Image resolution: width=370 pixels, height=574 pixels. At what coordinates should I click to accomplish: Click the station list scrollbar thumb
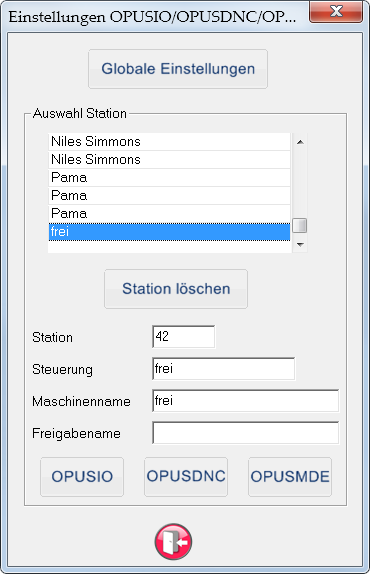300,225
